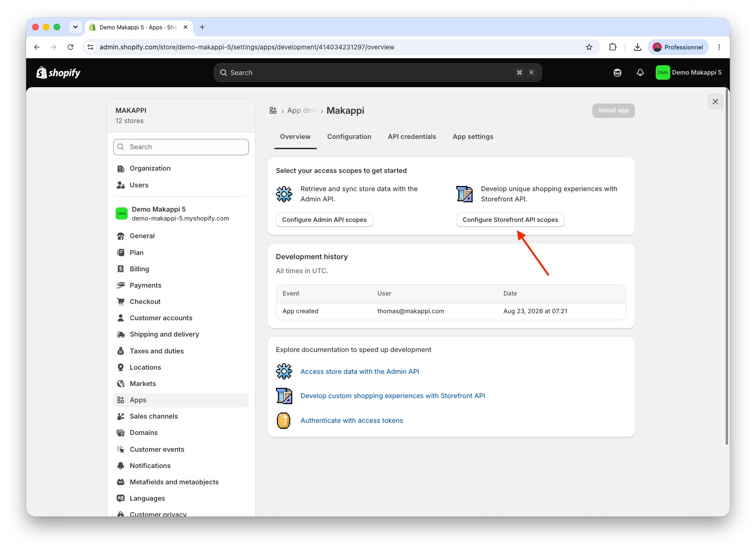Close the Demo Makappi 5 browser tab
The image size is (756, 551).
(x=186, y=27)
